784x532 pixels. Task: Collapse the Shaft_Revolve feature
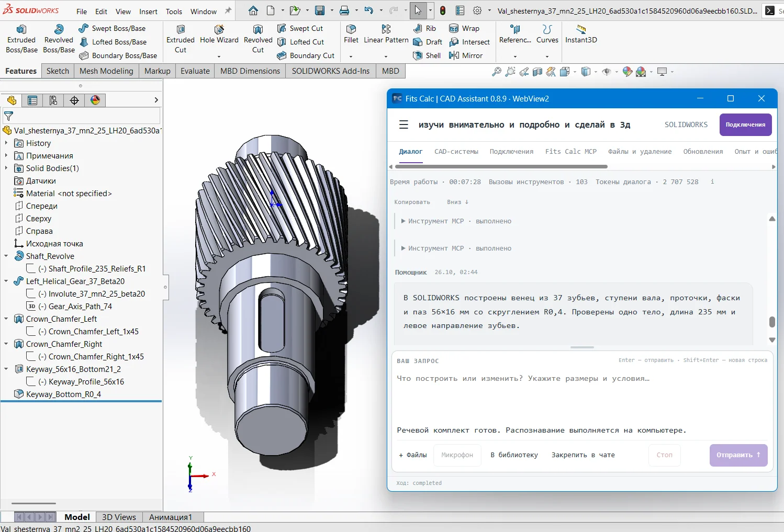(x=6, y=256)
